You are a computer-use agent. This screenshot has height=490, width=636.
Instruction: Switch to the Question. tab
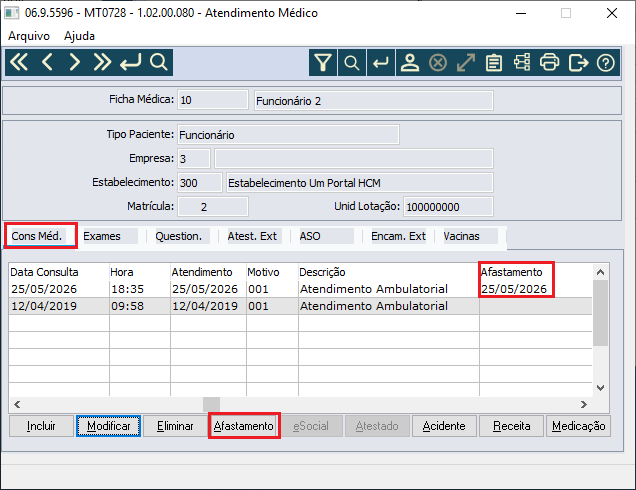tap(178, 236)
